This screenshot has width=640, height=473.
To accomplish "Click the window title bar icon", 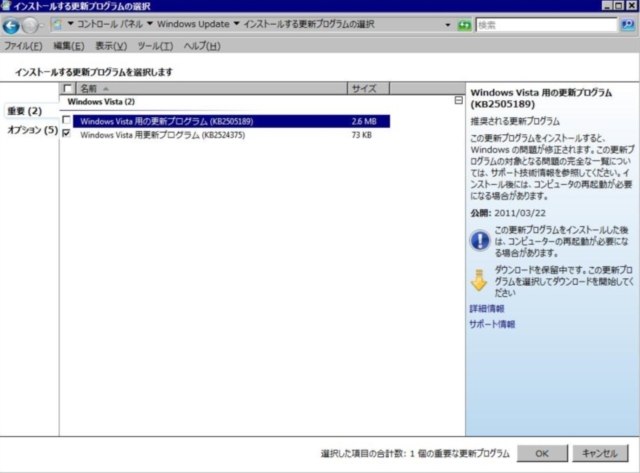I will (6, 5).
